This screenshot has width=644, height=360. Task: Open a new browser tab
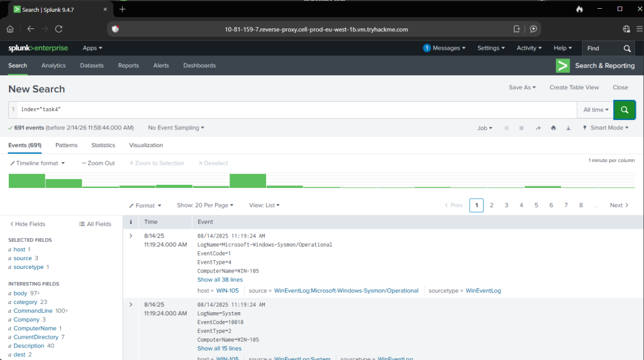tap(122, 9)
